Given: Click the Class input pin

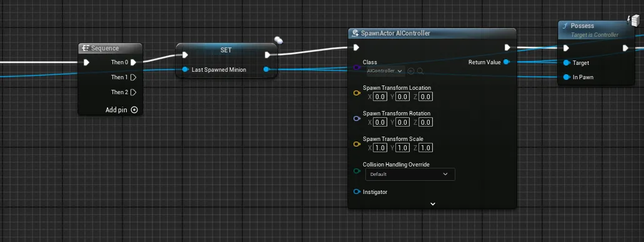Looking at the screenshot, I should click(357, 67).
